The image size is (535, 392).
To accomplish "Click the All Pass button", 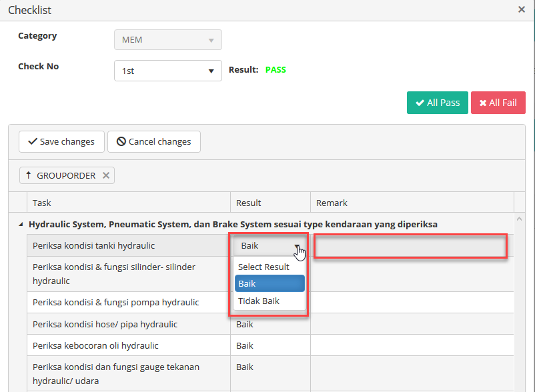I will point(438,103).
